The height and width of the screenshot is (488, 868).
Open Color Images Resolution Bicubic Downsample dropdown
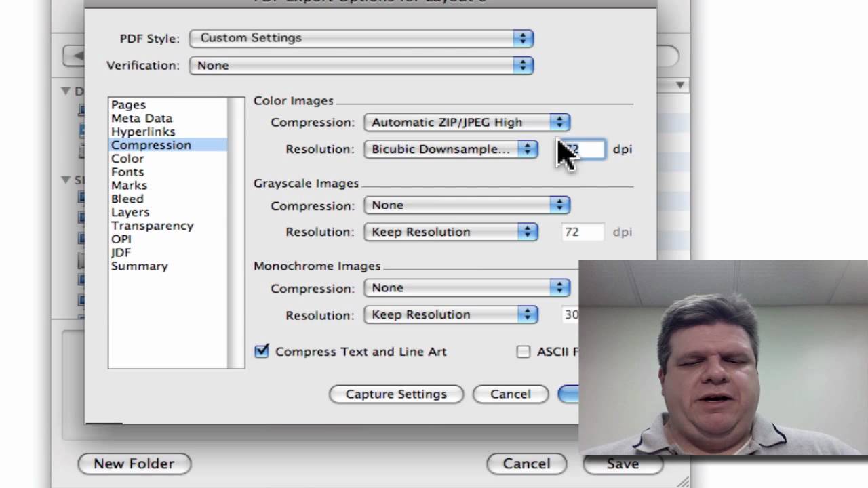451,149
